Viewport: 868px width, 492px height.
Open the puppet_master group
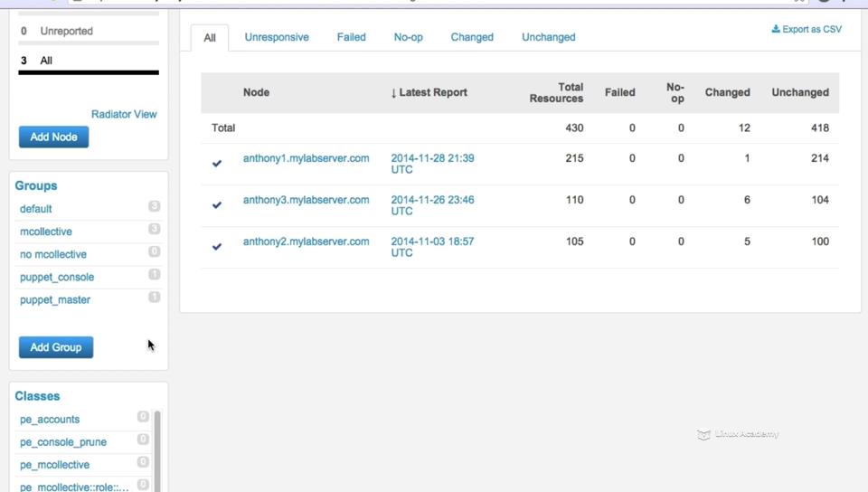(x=55, y=299)
